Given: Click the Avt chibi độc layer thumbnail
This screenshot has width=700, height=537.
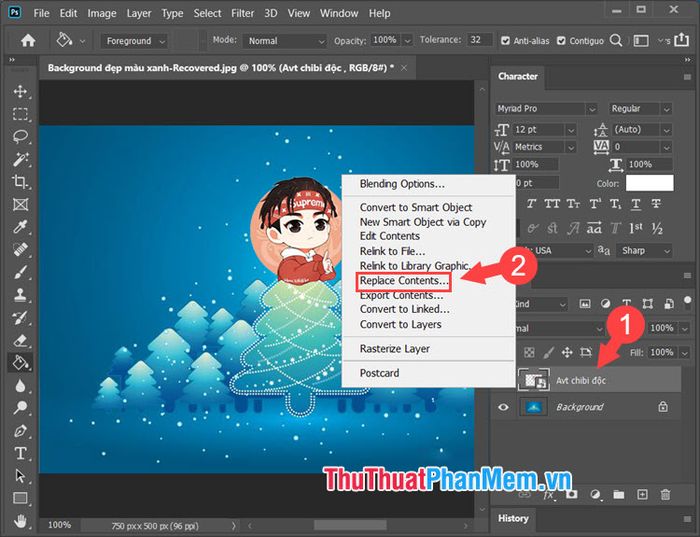Looking at the screenshot, I should pos(533,380).
